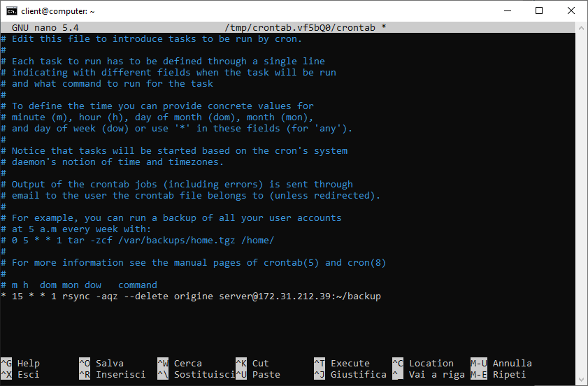The width and height of the screenshot is (588, 386).
Task: Click the ^C Location shortcut
Action: [423, 363]
